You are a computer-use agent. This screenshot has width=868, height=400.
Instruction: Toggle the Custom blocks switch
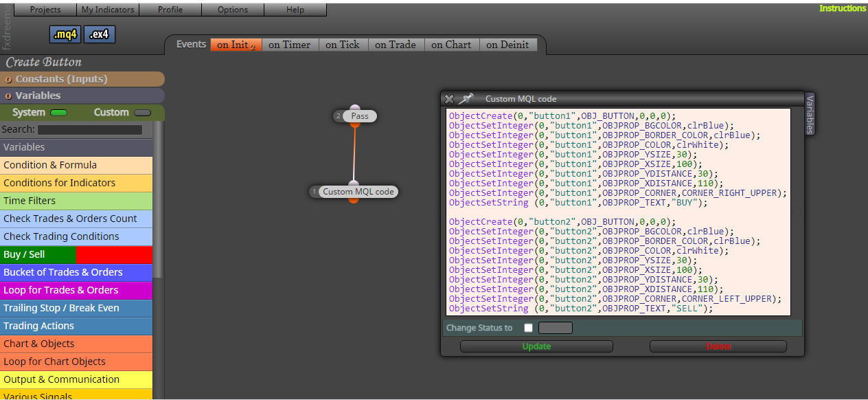point(142,113)
